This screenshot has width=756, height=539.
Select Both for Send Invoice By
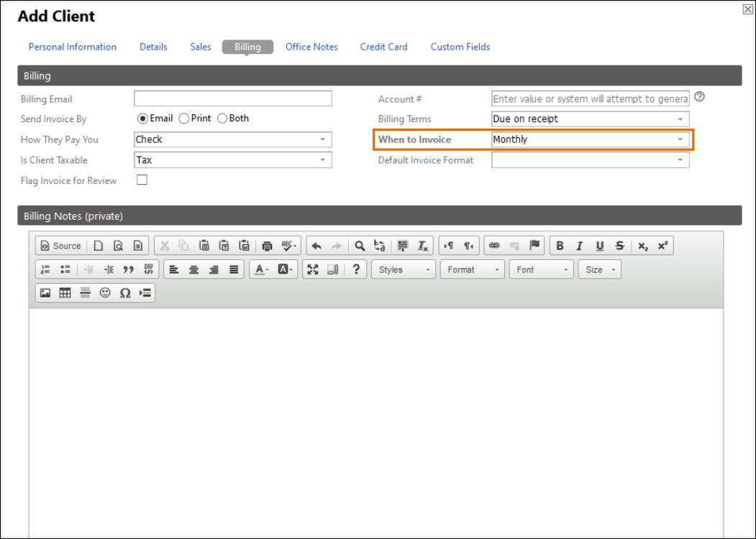(x=222, y=119)
